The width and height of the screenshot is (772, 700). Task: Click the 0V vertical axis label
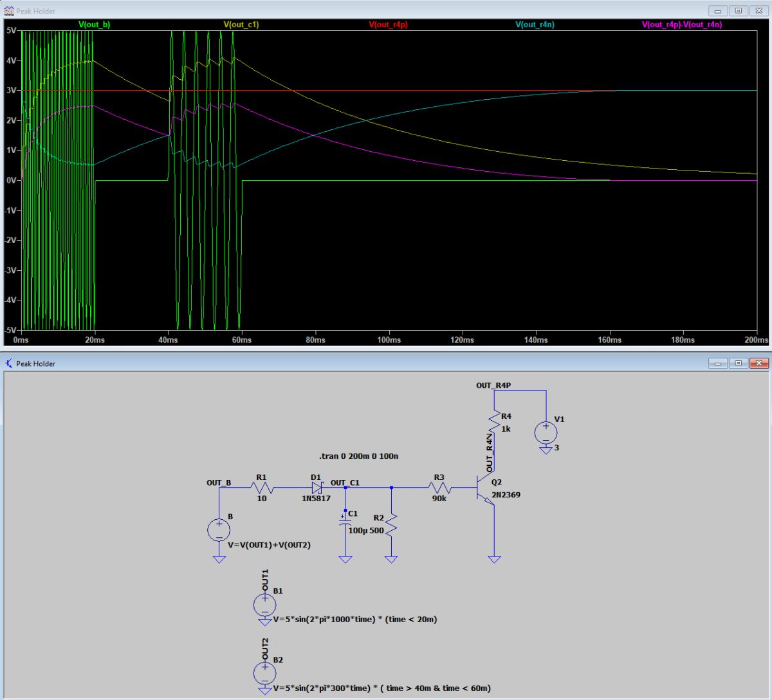click(x=11, y=180)
